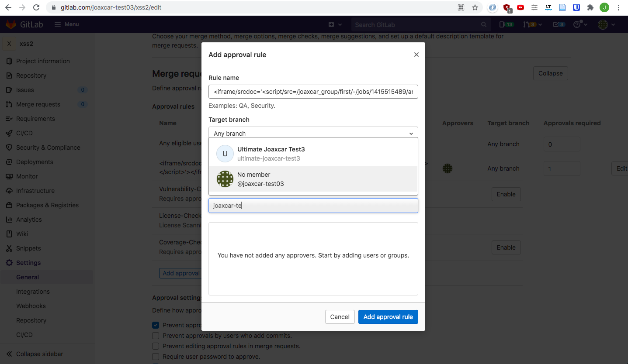628x364 pixels.
Task: Enable Prevent approvals by users who add commits
Action: [156, 336]
